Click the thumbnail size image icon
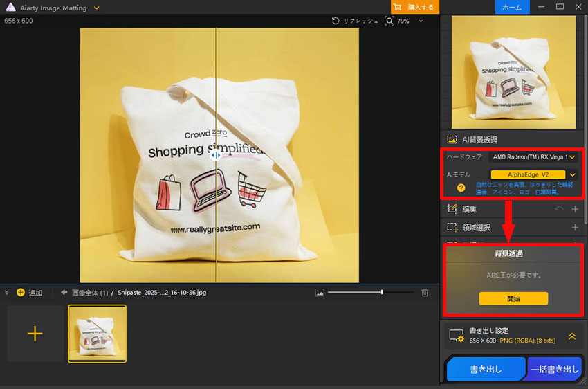This screenshot has height=389, width=588. 320,293
